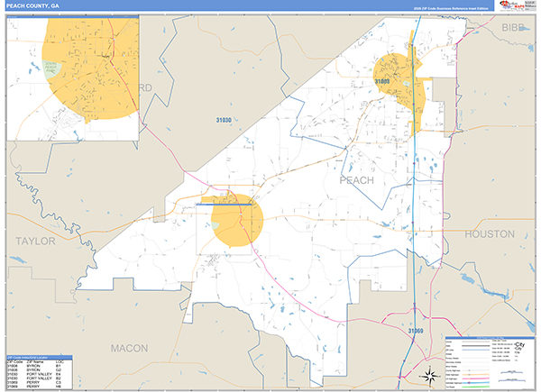Click the South Peach Park area in inset
541x392 pixels.
51,68
